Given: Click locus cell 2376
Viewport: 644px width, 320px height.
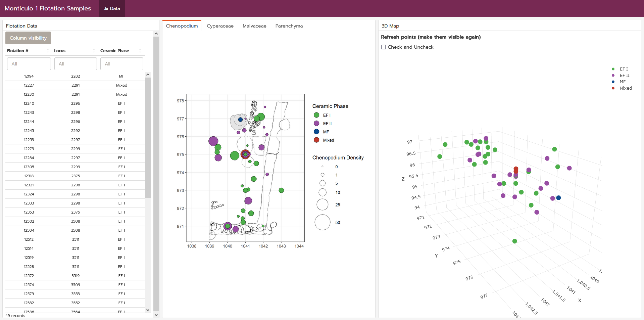Looking at the screenshot, I should tap(76, 212).
